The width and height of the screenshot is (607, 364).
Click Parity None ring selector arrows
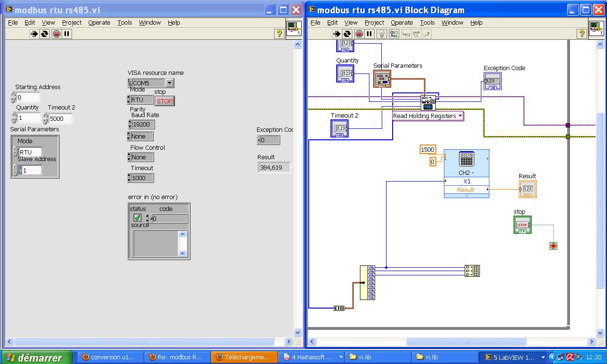[x=129, y=136]
